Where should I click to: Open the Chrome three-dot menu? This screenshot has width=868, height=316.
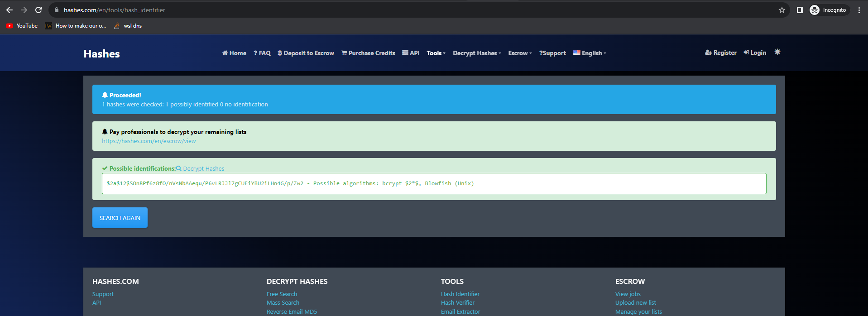pyautogui.click(x=859, y=10)
